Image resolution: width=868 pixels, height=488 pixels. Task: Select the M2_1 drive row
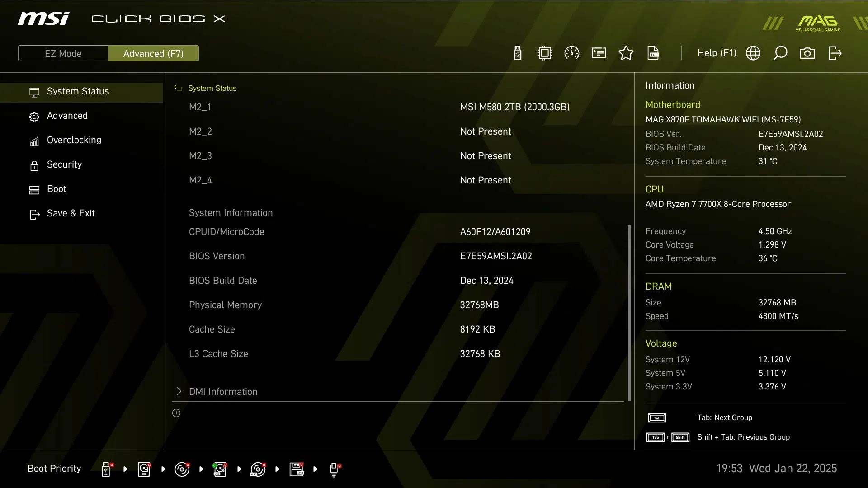click(x=398, y=107)
